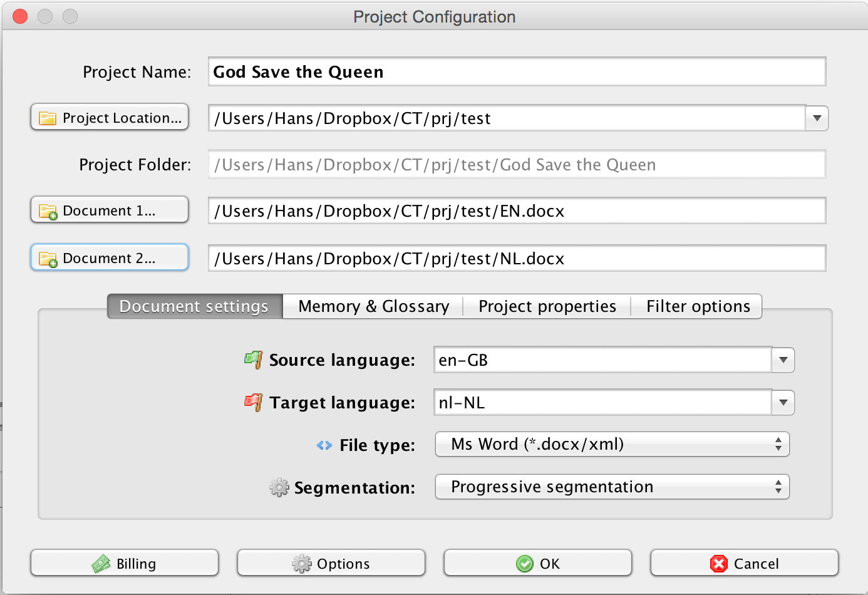Screen dimensions: 868x595
Task: Open the Segmentation method selector
Action: click(x=612, y=487)
